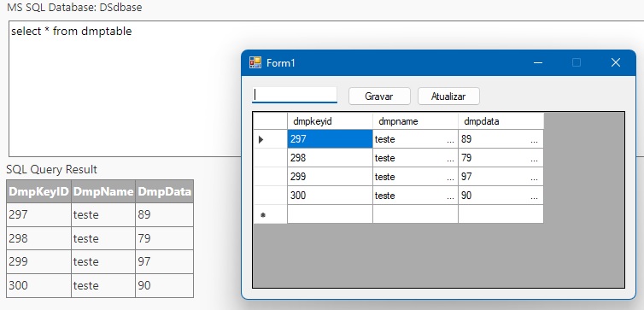Select dmpdata cell 97 in Form1 grid
This screenshot has height=310, width=644.
click(x=501, y=177)
